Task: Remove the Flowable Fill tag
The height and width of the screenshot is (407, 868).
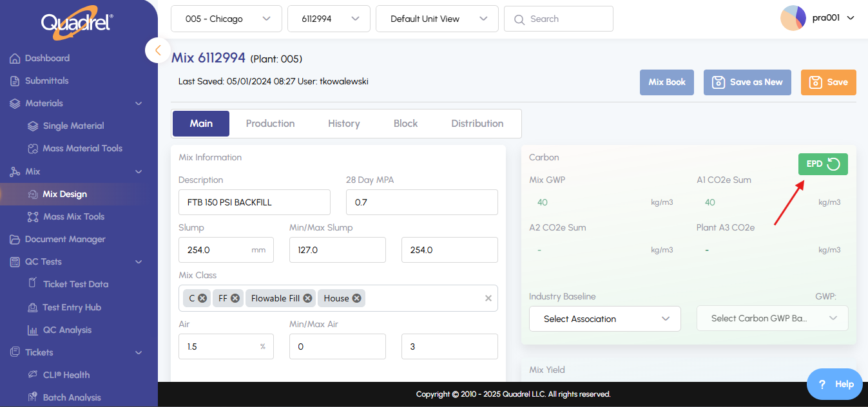Action: [307, 298]
